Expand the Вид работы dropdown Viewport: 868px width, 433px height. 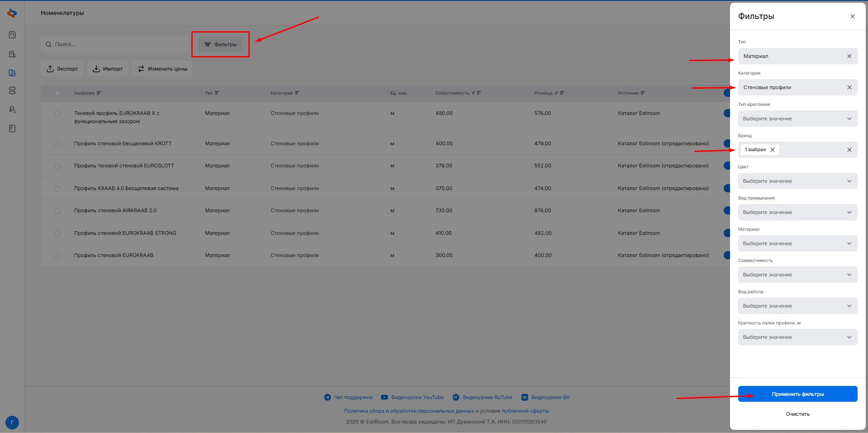(797, 306)
